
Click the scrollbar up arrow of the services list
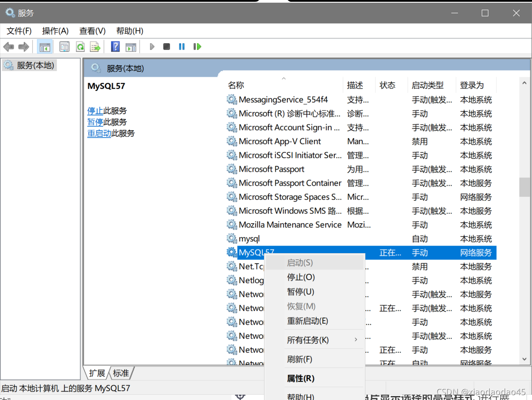[x=525, y=83]
